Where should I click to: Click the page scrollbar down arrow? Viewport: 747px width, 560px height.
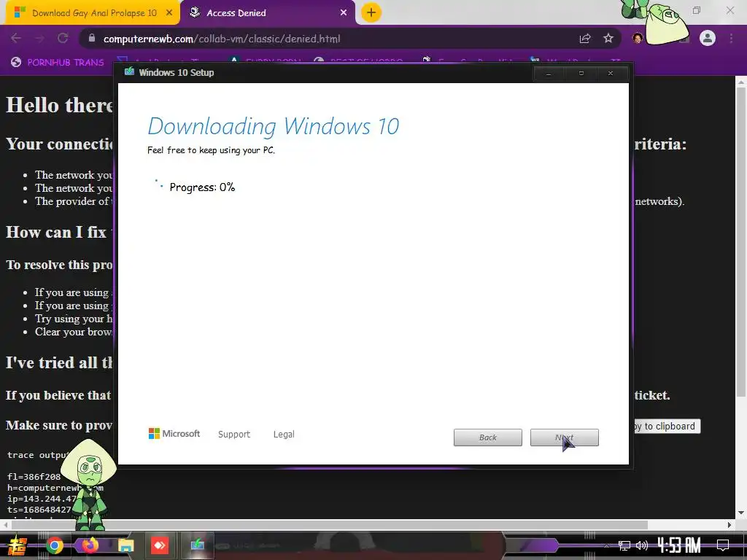[741, 513]
